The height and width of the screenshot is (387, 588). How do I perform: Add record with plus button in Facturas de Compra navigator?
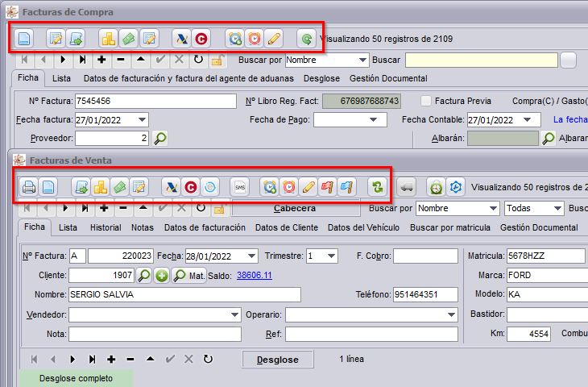101,60
